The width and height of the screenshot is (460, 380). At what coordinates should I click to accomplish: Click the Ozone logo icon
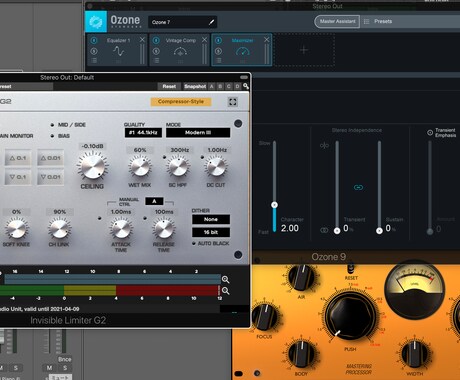point(96,21)
